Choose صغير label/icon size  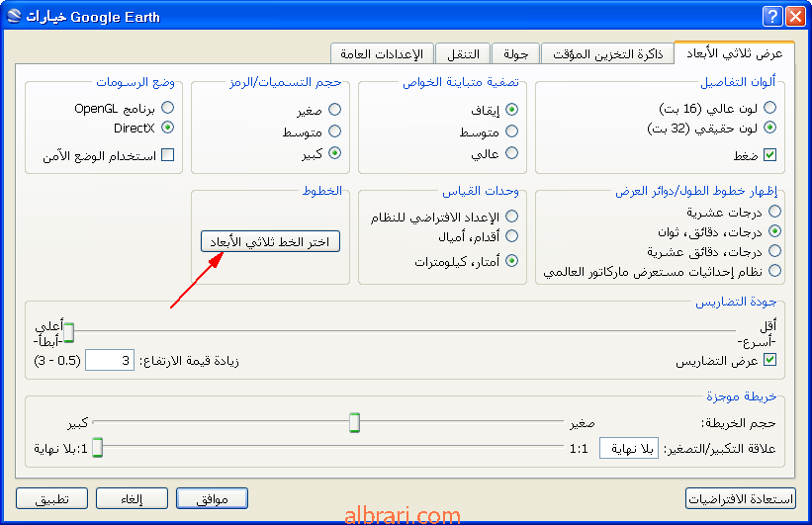pyautogui.click(x=335, y=109)
